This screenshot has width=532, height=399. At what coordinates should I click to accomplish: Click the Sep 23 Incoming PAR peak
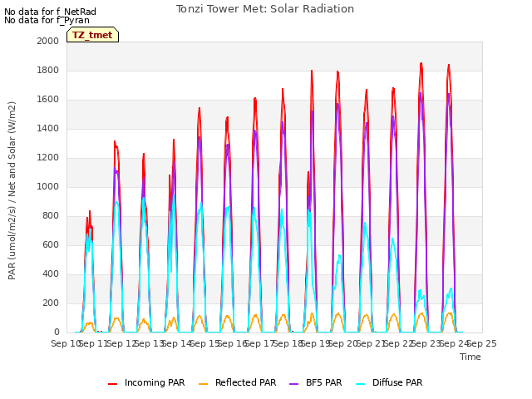coord(421,63)
